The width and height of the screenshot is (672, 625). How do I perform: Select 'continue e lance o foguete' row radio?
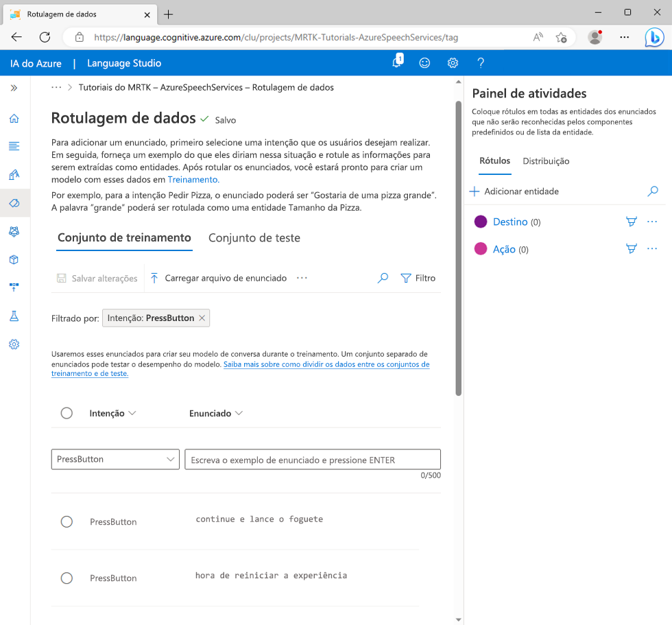(67, 521)
